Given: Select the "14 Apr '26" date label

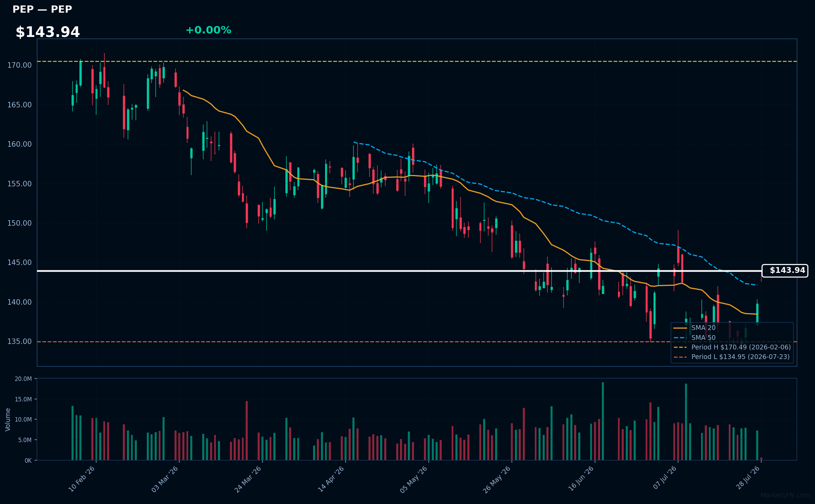Looking at the screenshot, I should (x=331, y=479).
